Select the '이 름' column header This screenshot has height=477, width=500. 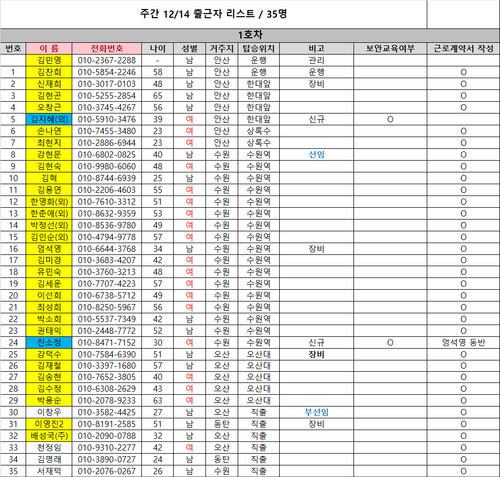coord(49,49)
